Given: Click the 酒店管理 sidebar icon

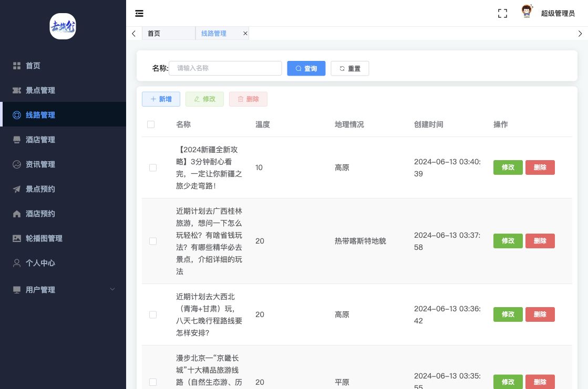Looking at the screenshot, I should tap(17, 140).
